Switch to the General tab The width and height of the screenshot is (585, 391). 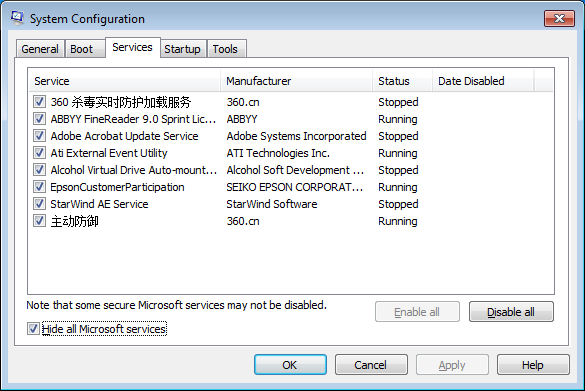[x=40, y=49]
